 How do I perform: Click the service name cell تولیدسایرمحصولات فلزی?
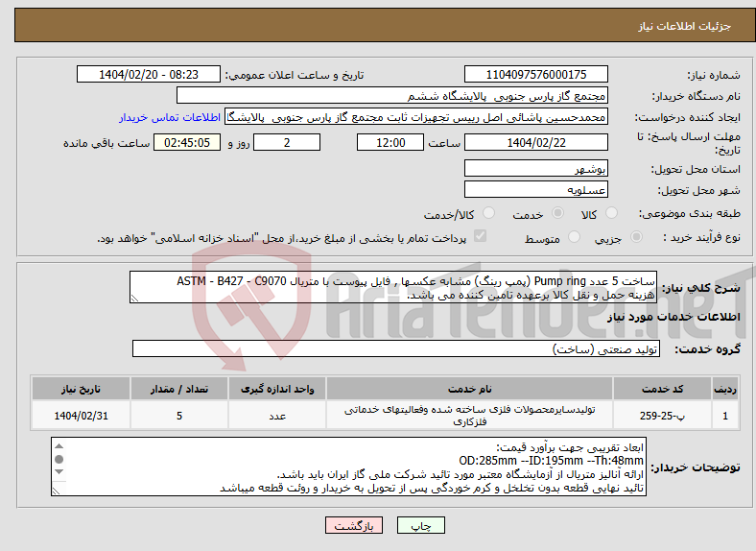point(469,416)
